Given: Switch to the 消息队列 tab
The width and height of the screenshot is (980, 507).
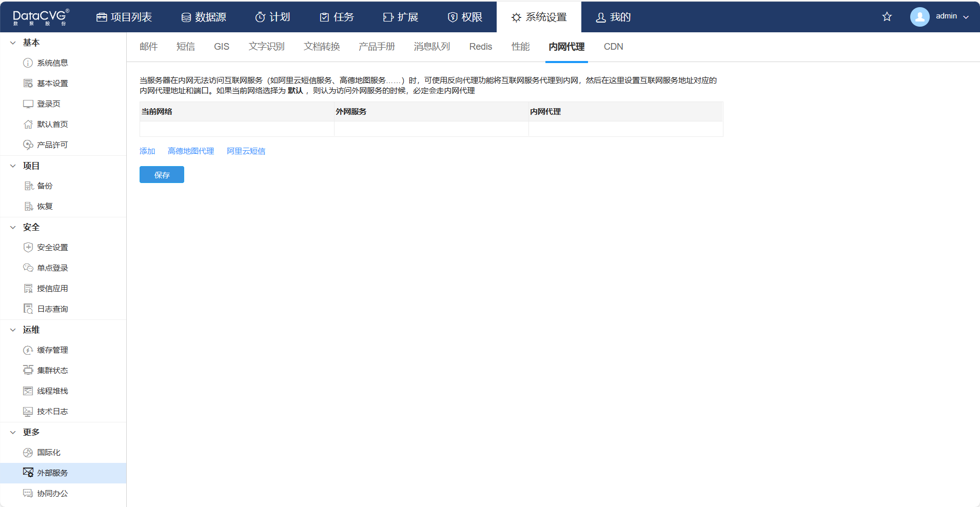Looking at the screenshot, I should click(x=432, y=47).
